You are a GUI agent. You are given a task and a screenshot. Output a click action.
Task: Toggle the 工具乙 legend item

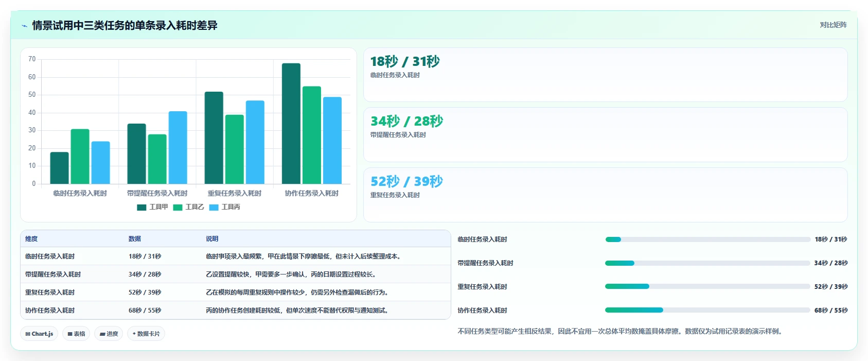[188, 207]
